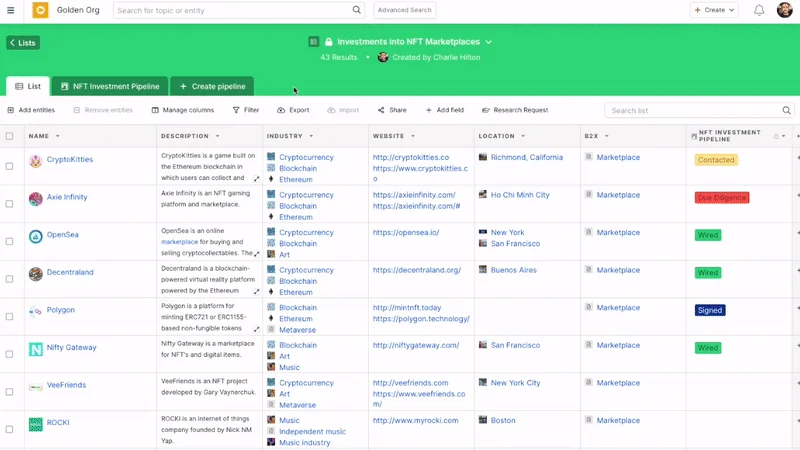The width and height of the screenshot is (800, 450).
Task: Click the Research Request icon
Action: 486,110
